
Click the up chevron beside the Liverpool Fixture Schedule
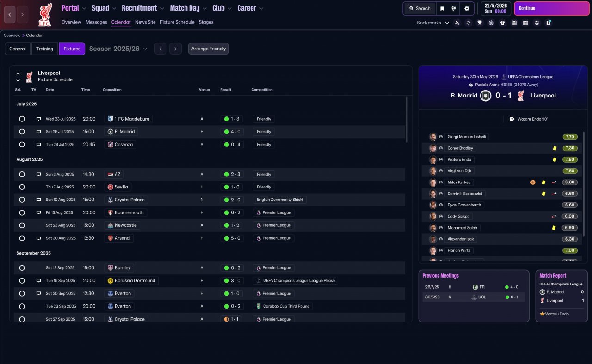(x=18, y=73)
